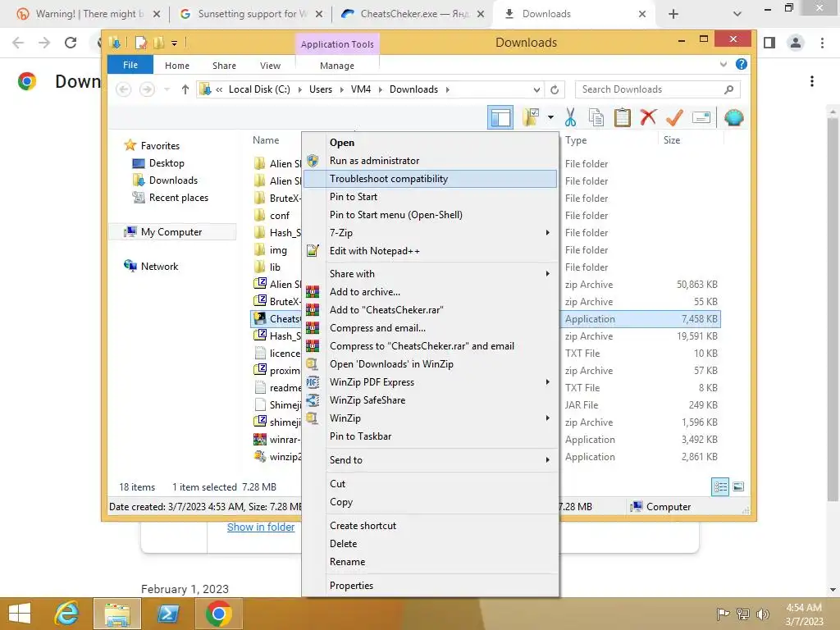Go up one folder level arrow
Viewport: 840px width, 630px height.
[x=185, y=89]
